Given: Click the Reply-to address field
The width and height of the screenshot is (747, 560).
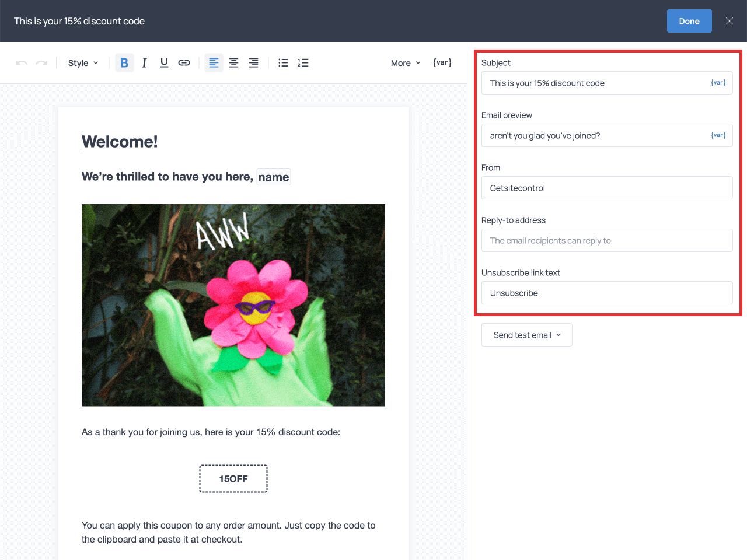Looking at the screenshot, I should tap(607, 240).
